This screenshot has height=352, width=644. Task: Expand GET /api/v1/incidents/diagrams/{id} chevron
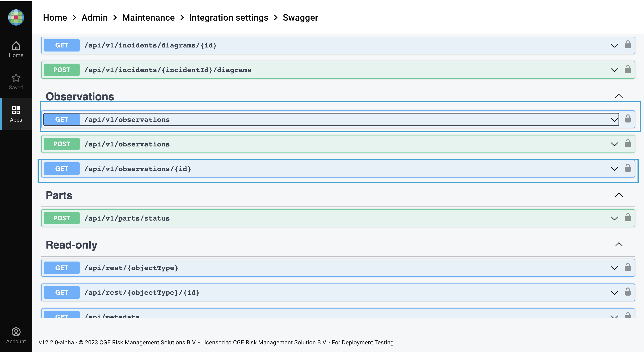click(x=614, y=45)
